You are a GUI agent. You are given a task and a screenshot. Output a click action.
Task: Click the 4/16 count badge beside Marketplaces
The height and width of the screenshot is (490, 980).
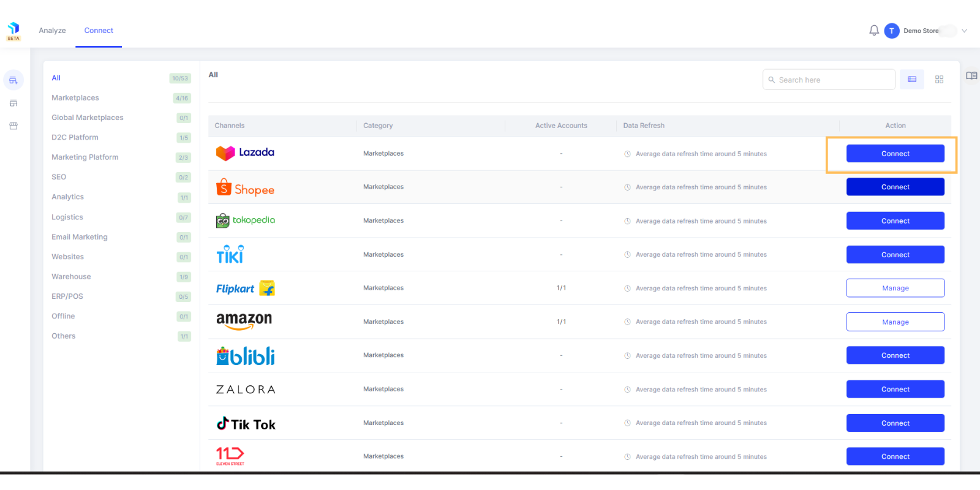click(182, 98)
